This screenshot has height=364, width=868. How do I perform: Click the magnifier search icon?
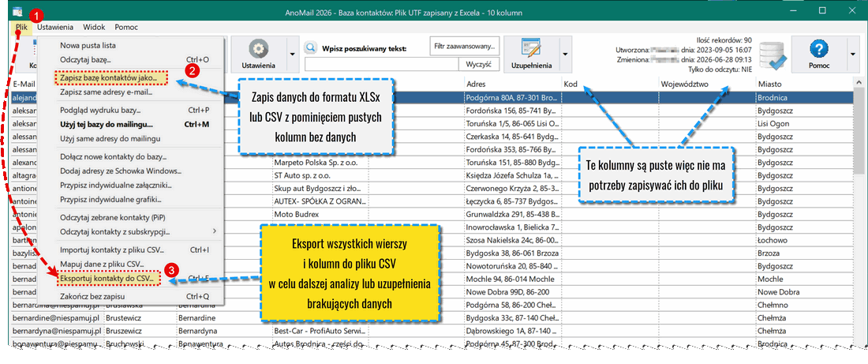click(x=311, y=48)
